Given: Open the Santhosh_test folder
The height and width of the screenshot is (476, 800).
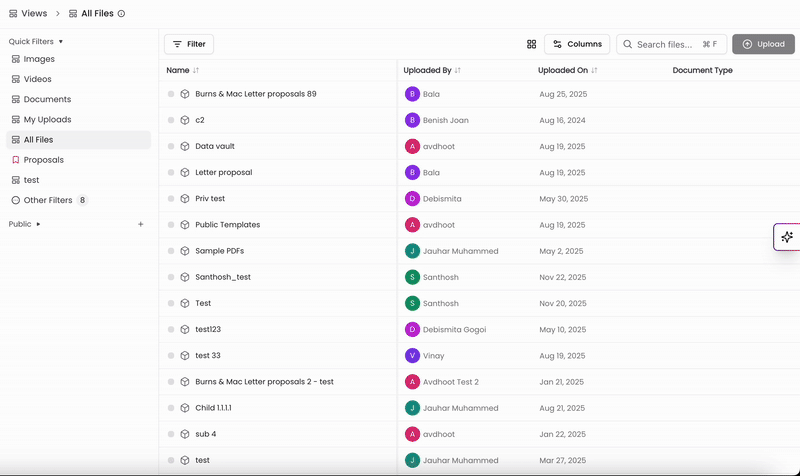Looking at the screenshot, I should tap(223, 277).
